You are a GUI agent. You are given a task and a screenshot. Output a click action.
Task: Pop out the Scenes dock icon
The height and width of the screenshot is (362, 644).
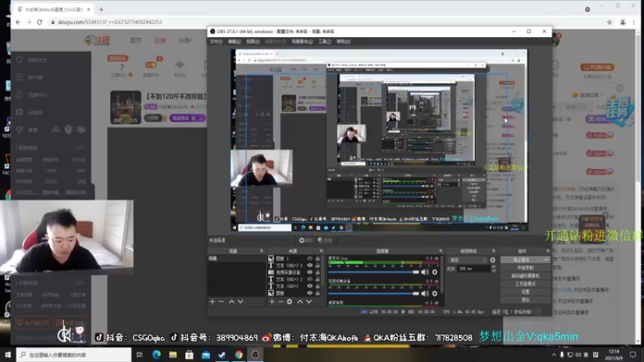click(x=262, y=251)
